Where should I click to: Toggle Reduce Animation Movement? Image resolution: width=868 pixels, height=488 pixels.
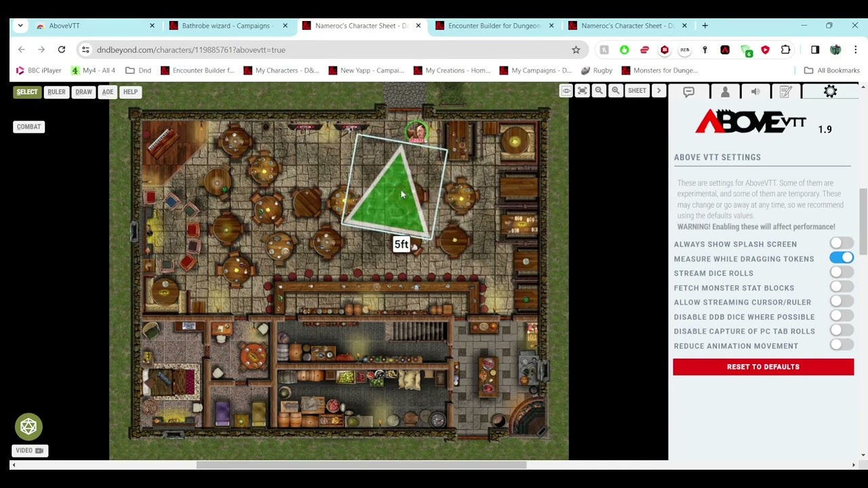[841, 345]
